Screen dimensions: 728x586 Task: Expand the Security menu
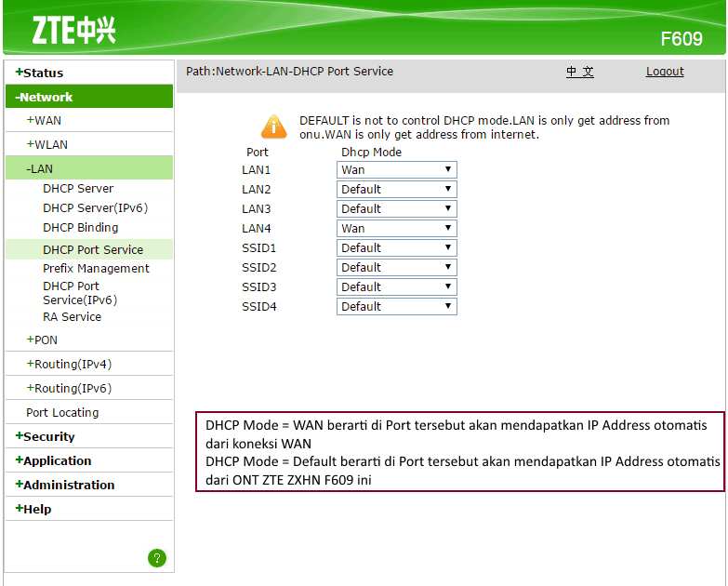(45, 436)
